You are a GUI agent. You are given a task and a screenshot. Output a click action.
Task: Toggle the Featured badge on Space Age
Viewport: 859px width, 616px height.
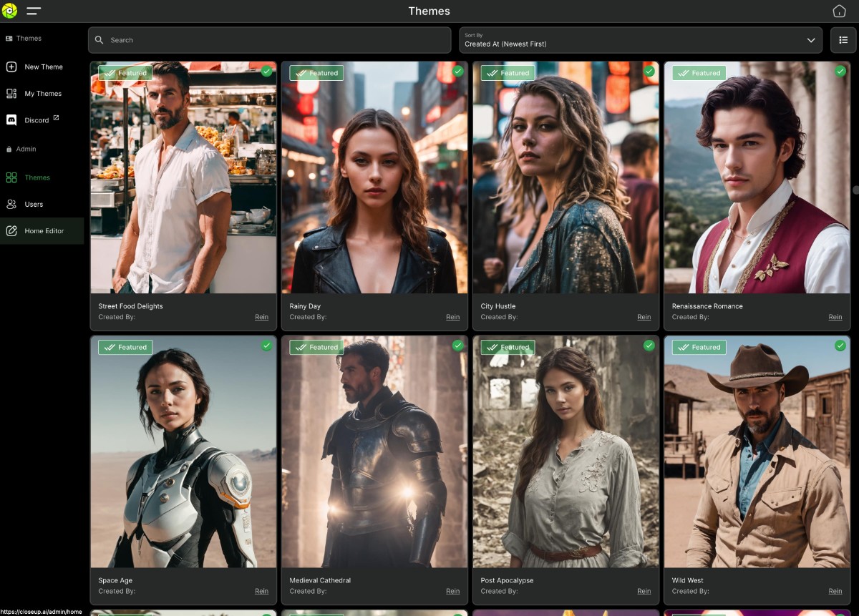(125, 347)
